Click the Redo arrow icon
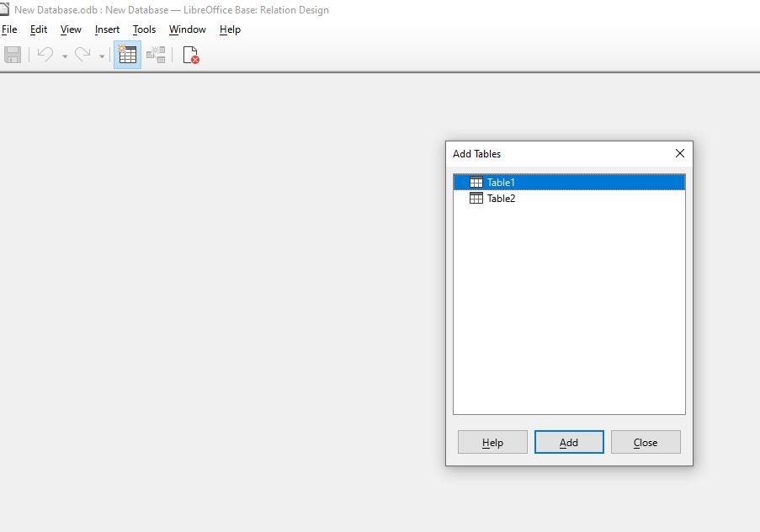Image resolution: width=760 pixels, height=532 pixels. point(82,56)
